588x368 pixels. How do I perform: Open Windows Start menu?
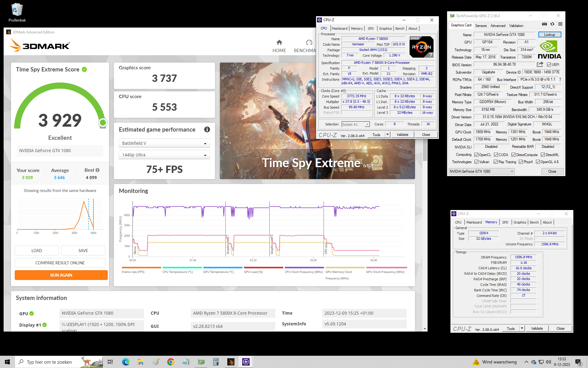pos(7,362)
